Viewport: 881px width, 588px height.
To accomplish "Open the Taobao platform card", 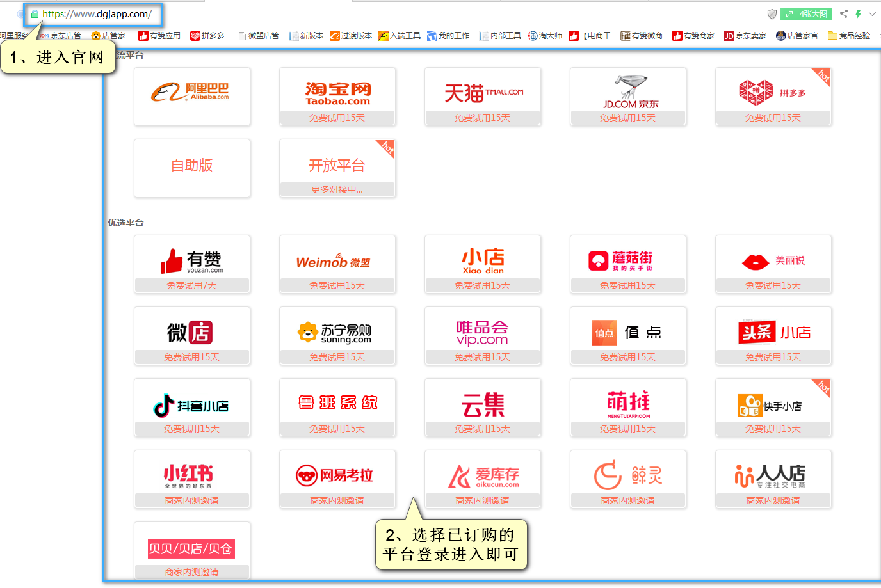I will point(337,97).
